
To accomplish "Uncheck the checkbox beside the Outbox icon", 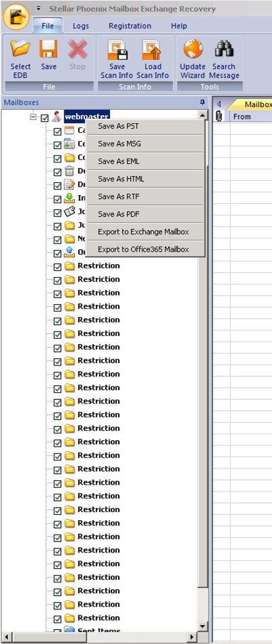I will [x=58, y=254].
